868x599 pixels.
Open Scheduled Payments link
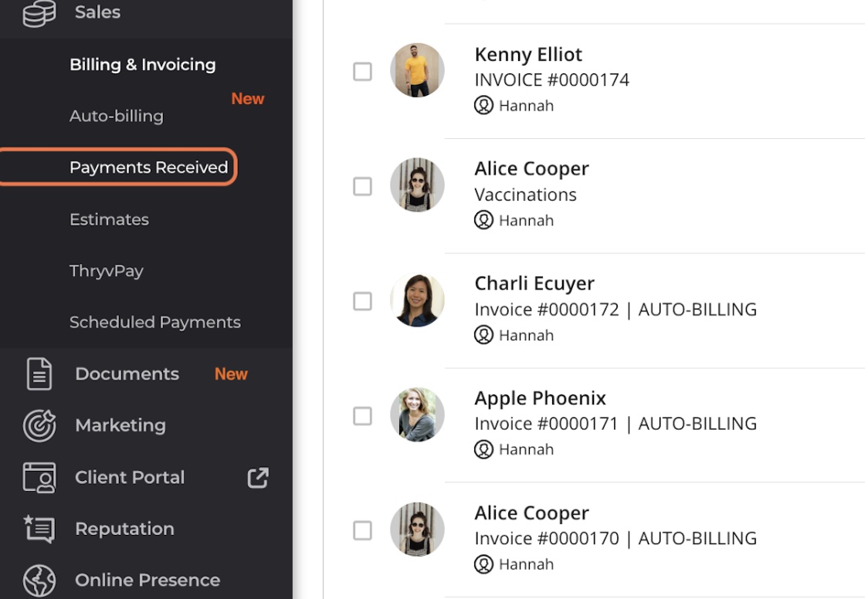pos(155,323)
